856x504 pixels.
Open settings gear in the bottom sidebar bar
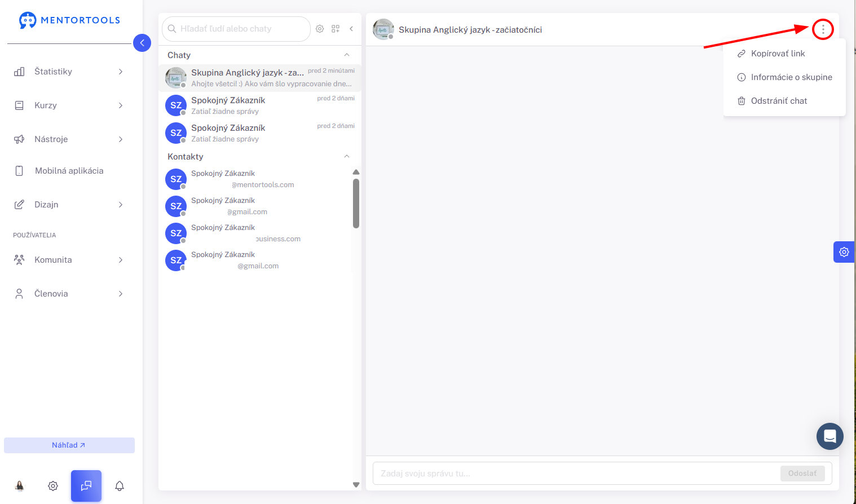click(53, 486)
